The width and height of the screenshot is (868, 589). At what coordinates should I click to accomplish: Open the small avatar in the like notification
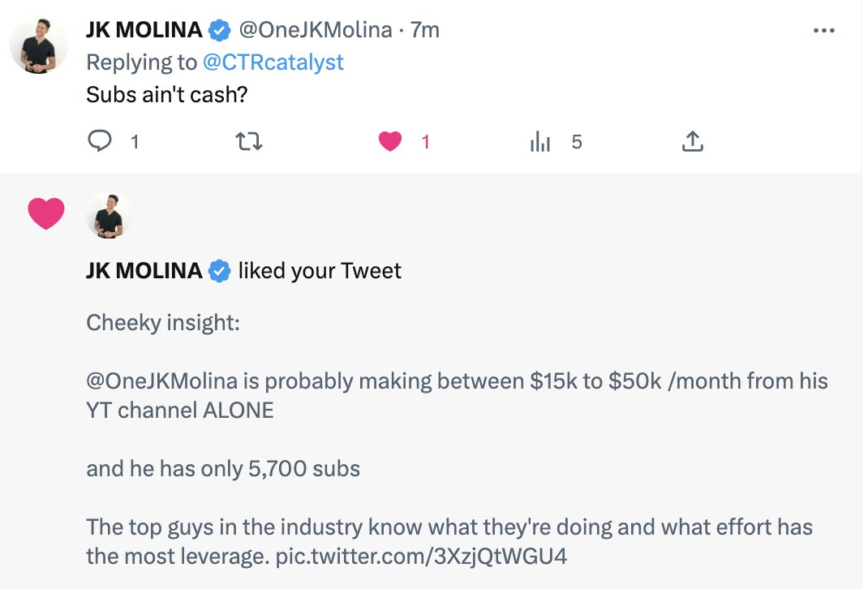click(109, 215)
